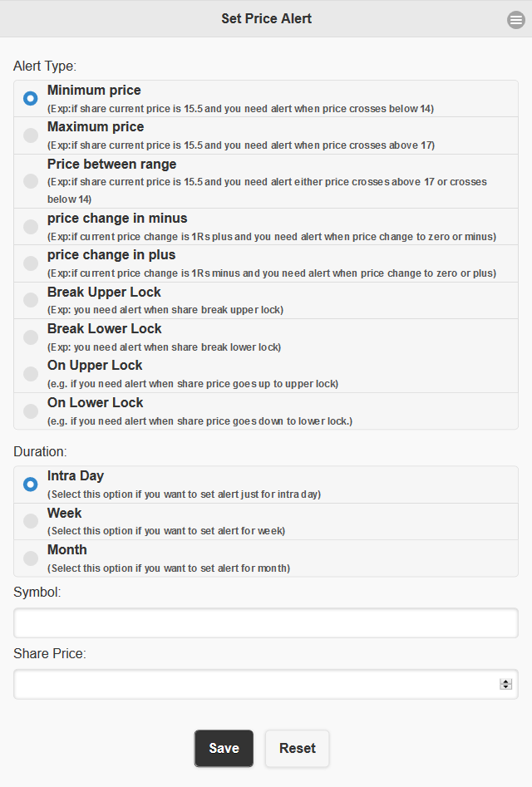Select the Maximum price alert type

click(x=266, y=135)
